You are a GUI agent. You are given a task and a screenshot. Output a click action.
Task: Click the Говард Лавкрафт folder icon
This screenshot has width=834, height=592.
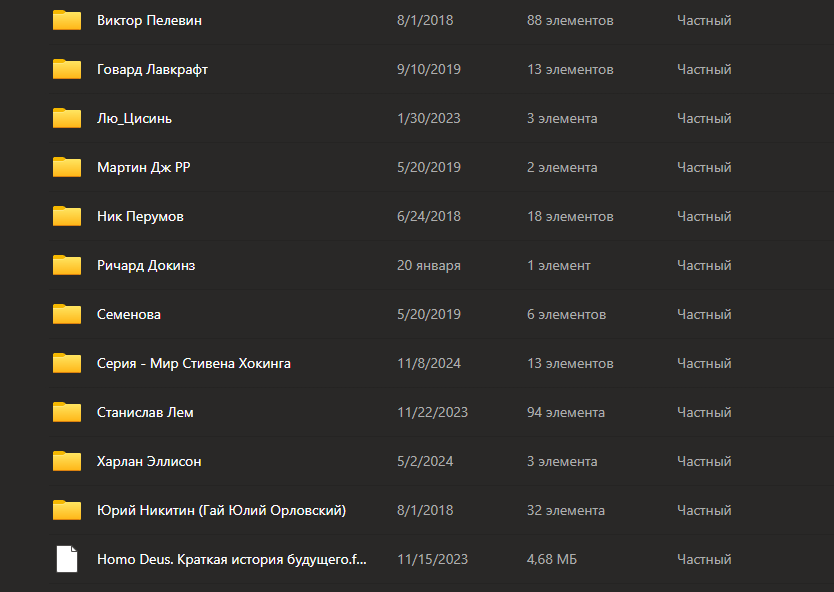pos(67,69)
